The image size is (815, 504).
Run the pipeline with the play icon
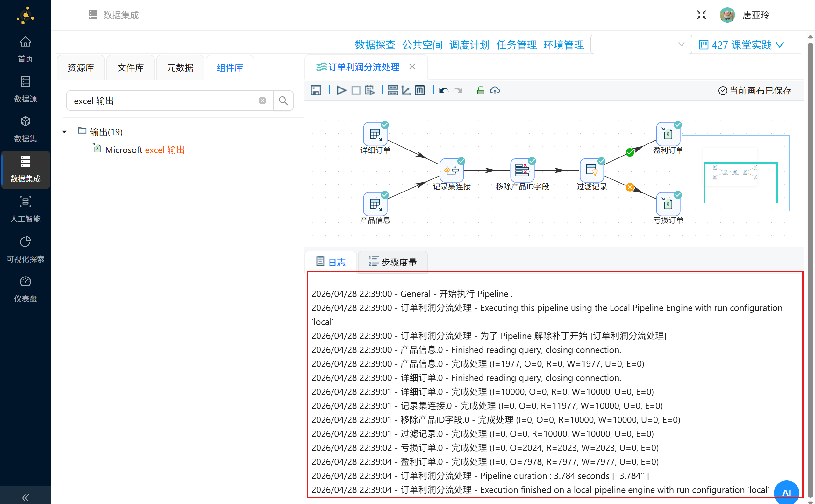pos(341,90)
